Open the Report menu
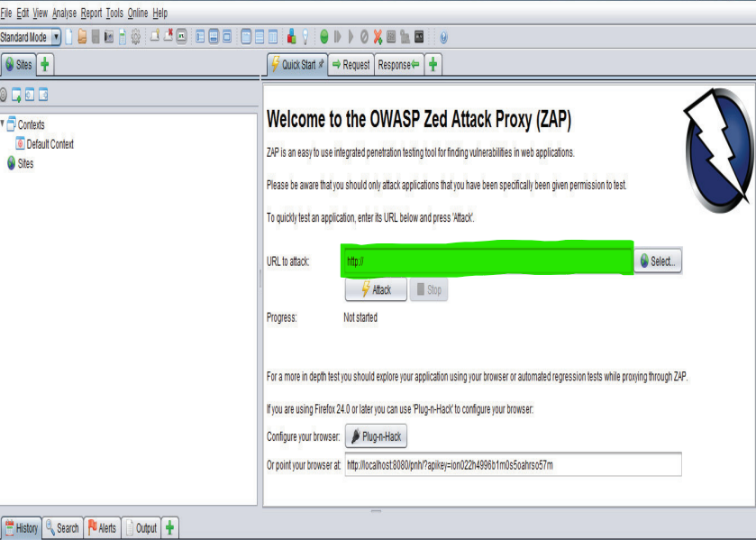 (91, 13)
